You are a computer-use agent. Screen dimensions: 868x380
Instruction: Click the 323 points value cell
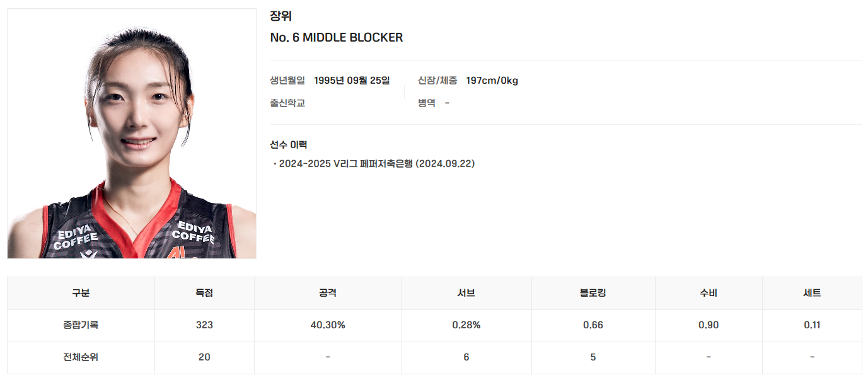tap(204, 326)
